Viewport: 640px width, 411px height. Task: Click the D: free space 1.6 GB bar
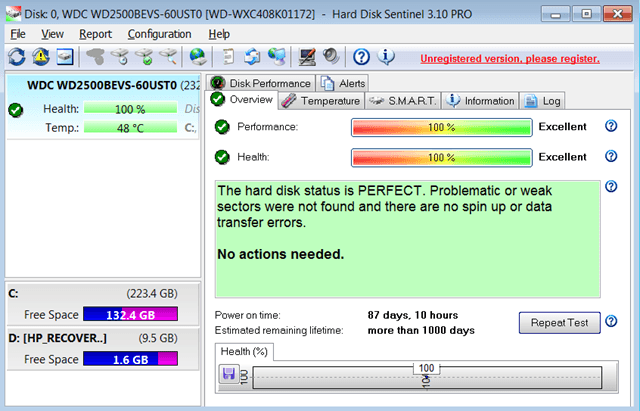131,359
